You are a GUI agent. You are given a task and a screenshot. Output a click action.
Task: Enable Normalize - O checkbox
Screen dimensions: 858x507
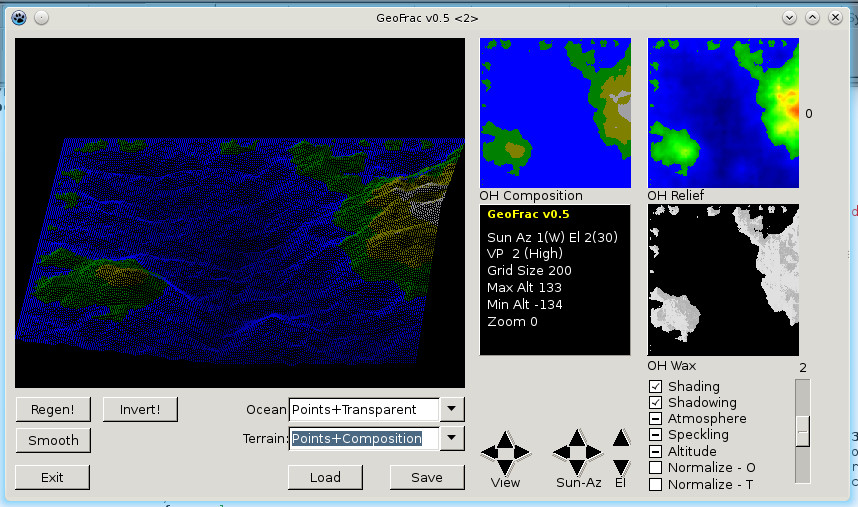655,468
